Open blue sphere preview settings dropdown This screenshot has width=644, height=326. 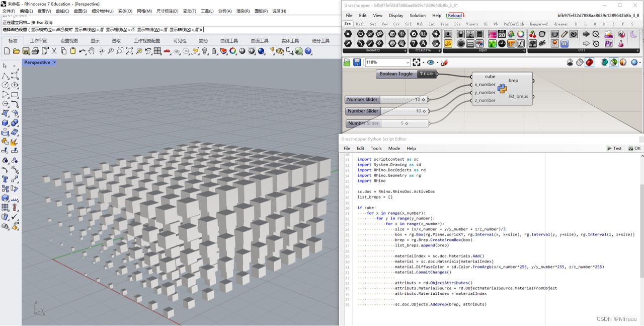pos(640,62)
